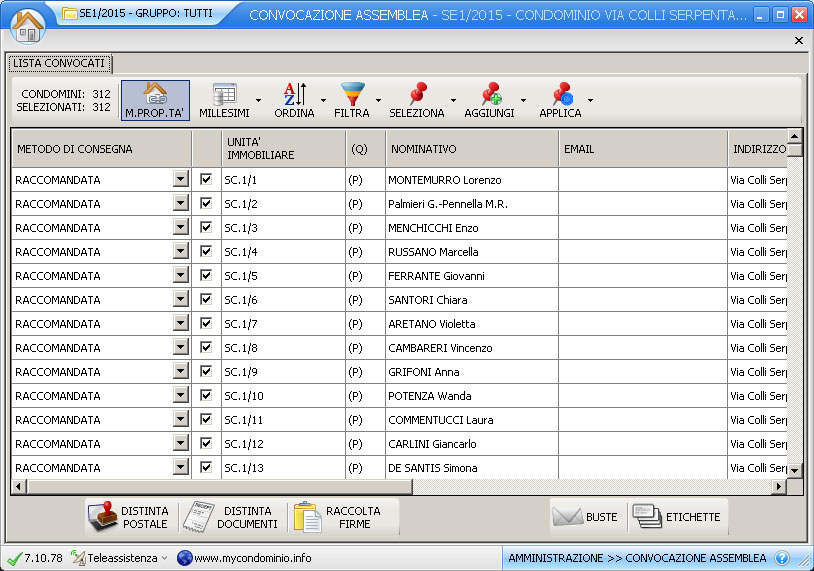
Task: Click the APPLICA pin icon
Action: (563, 94)
